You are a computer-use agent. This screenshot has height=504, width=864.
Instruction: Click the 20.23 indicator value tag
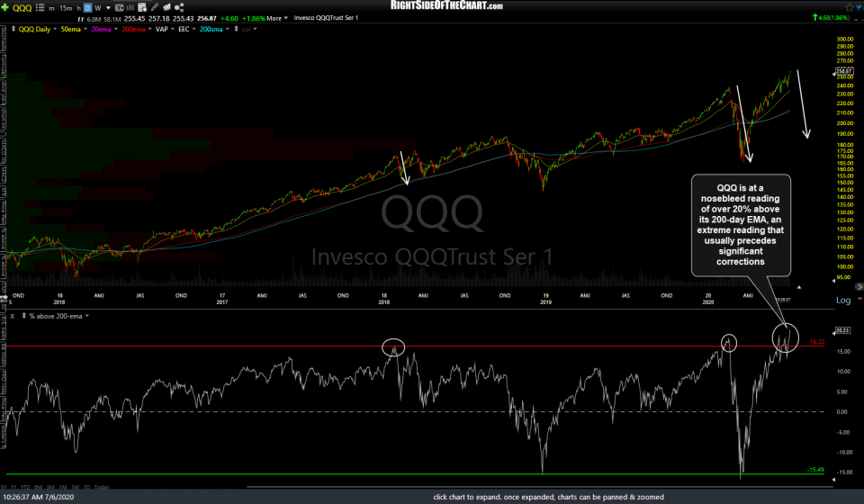(842, 330)
